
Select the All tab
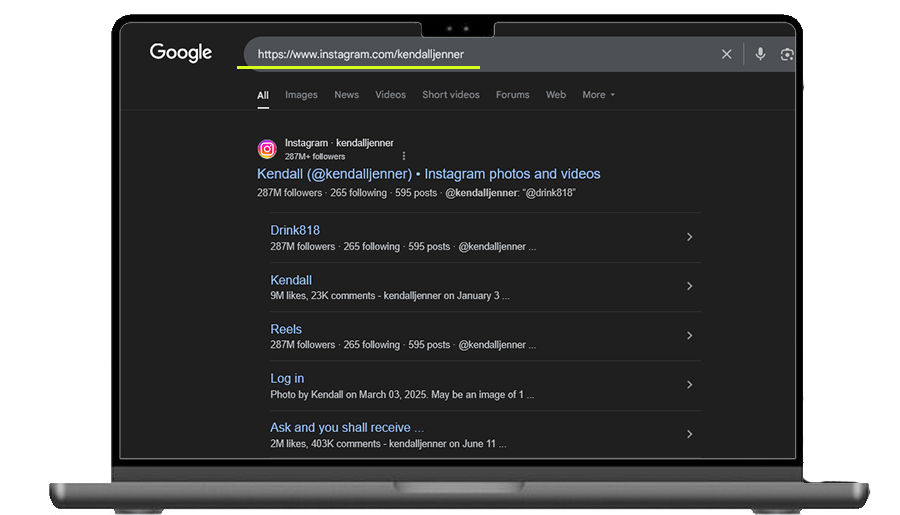tap(263, 95)
